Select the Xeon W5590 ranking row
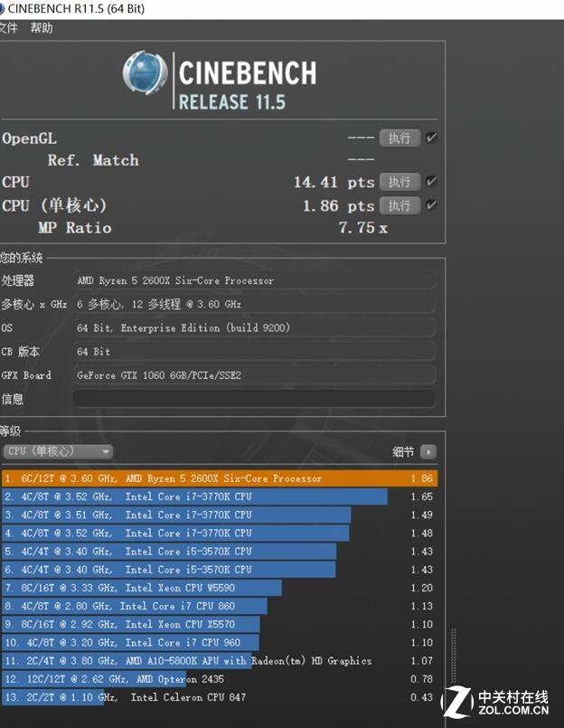 coord(220,588)
